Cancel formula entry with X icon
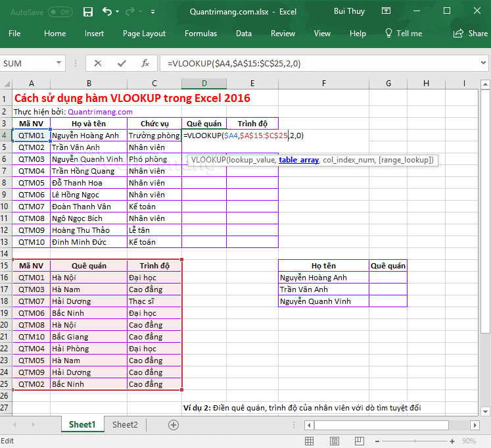This screenshot has width=491, height=448. point(98,63)
